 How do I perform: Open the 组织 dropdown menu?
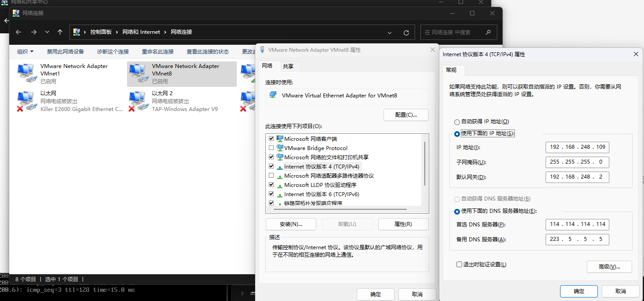[25, 51]
